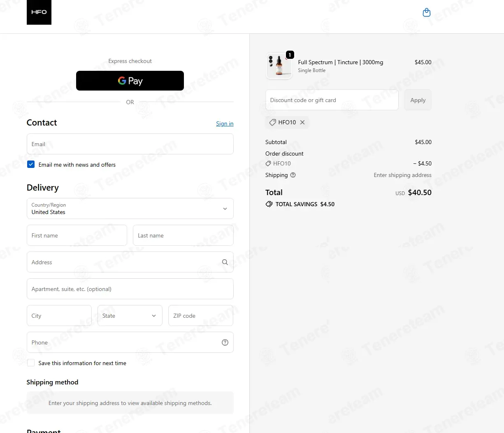
Task: Open the shopping bag cart icon
Action: click(427, 12)
